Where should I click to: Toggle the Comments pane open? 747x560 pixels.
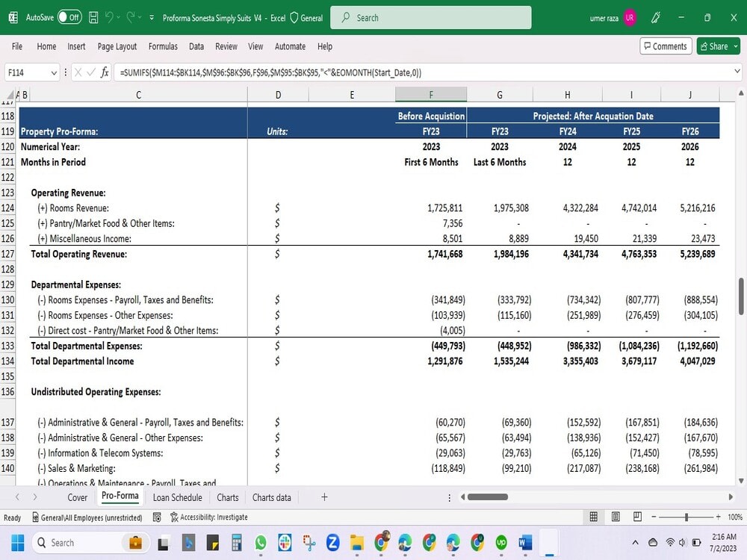click(x=665, y=46)
